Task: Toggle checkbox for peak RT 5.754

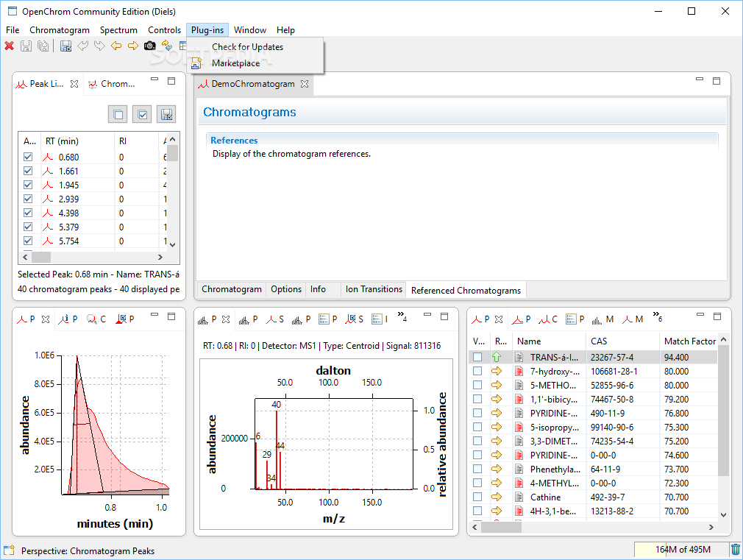Action: click(28, 241)
